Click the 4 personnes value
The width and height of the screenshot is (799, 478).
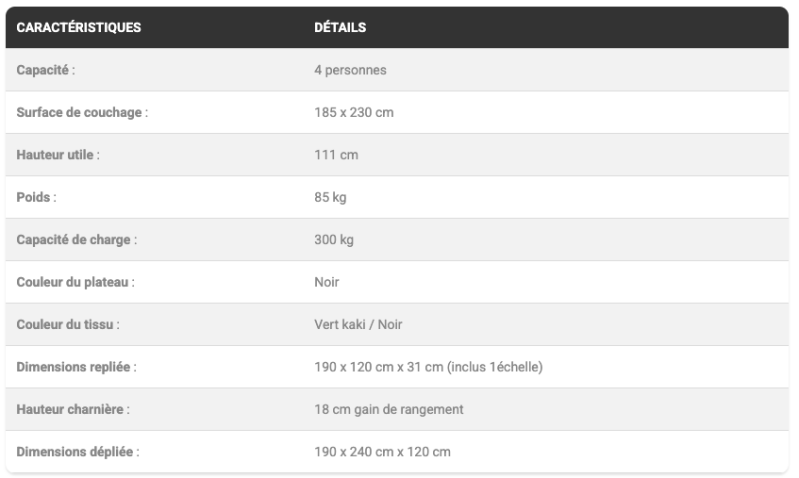(350, 70)
